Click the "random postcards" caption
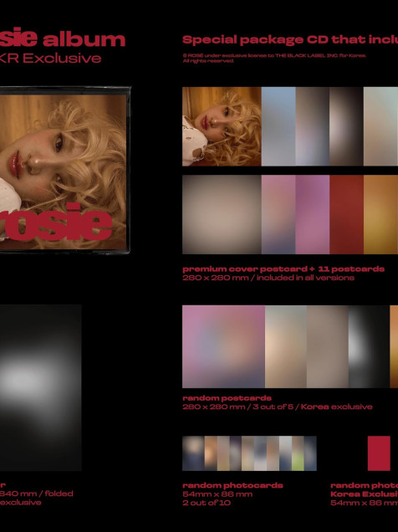 [227, 398]
